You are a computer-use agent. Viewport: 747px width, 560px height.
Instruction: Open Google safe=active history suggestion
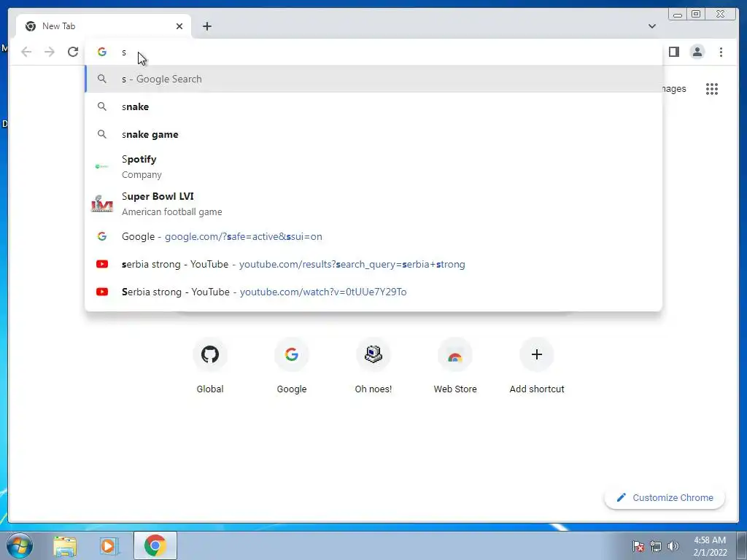click(373, 237)
